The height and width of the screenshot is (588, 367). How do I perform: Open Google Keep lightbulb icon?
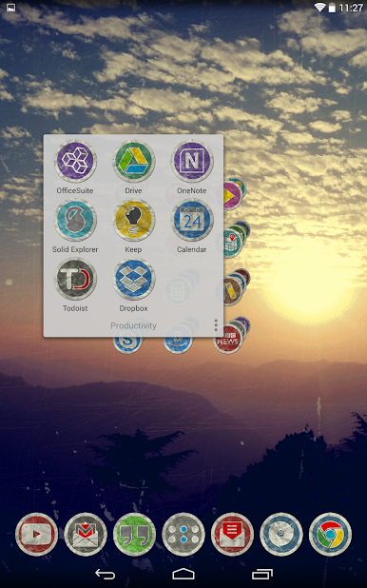tap(133, 220)
